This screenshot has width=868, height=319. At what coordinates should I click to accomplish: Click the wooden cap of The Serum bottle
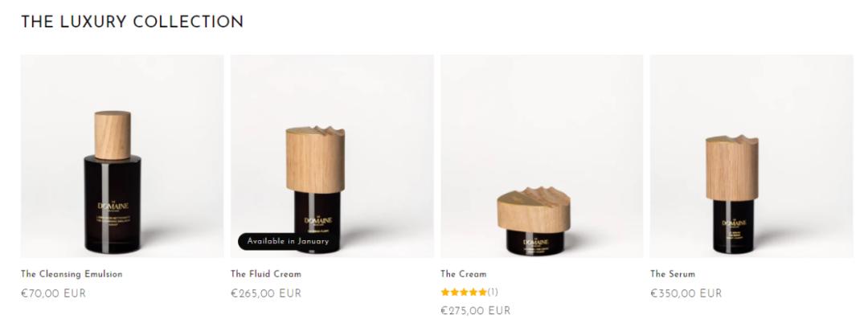coord(732,168)
